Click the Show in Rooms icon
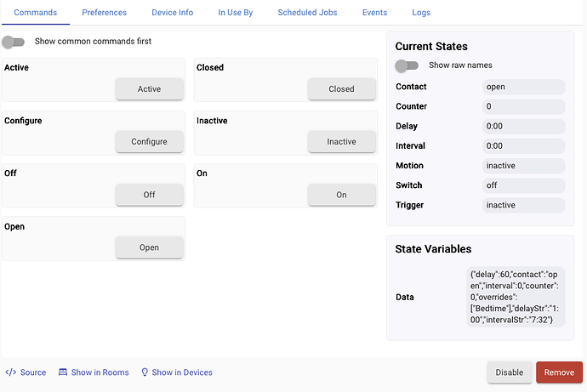This screenshot has width=587, height=392. (x=63, y=372)
